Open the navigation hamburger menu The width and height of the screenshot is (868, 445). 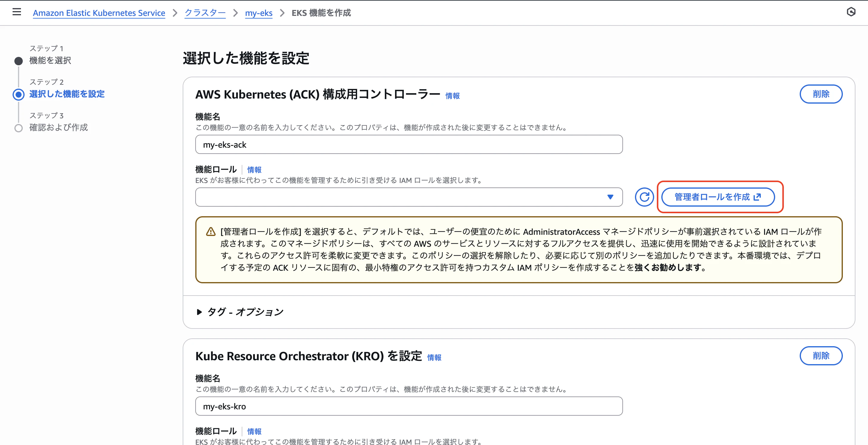16,12
